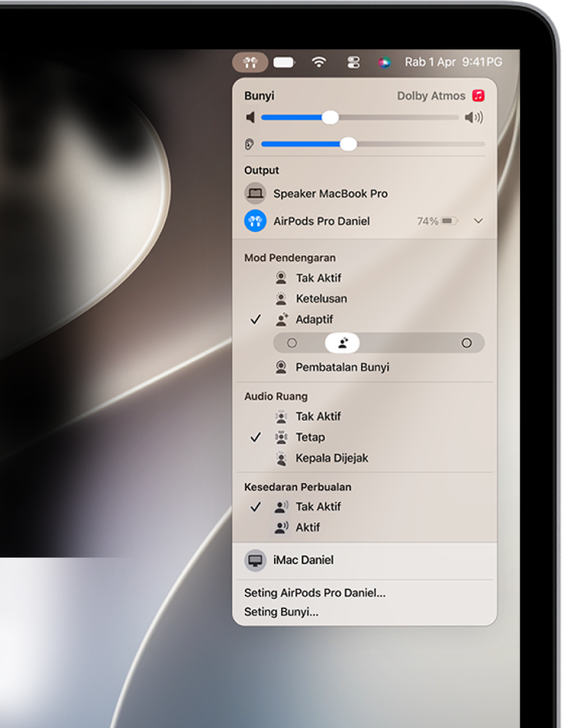Image resolution: width=563 pixels, height=728 pixels.
Task: Adjust the hearing level slider
Action: coord(373,144)
